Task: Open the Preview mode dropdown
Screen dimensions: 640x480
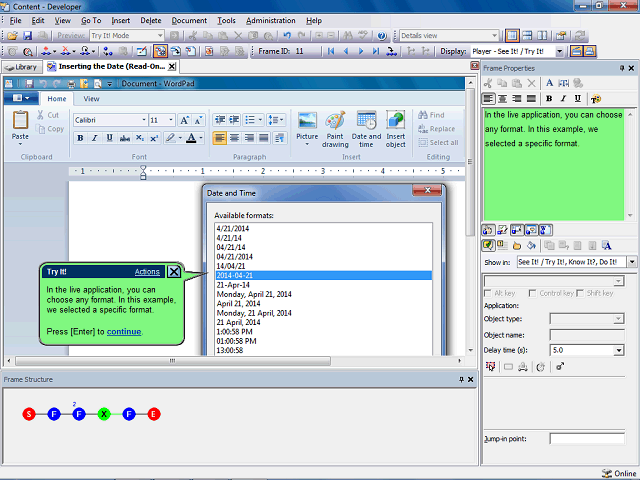Action: pyautogui.click(x=160, y=36)
